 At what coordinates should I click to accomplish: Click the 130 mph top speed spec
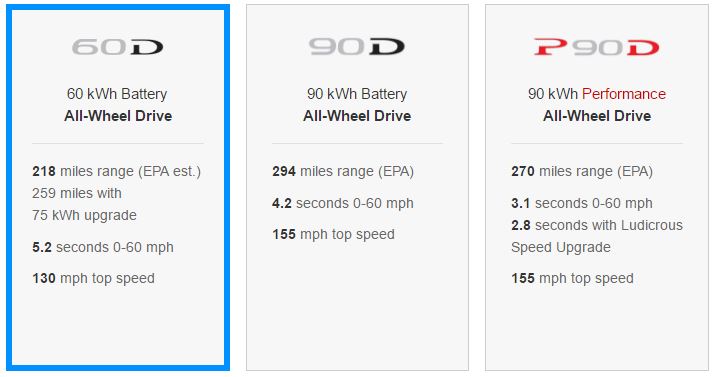click(93, 278)
